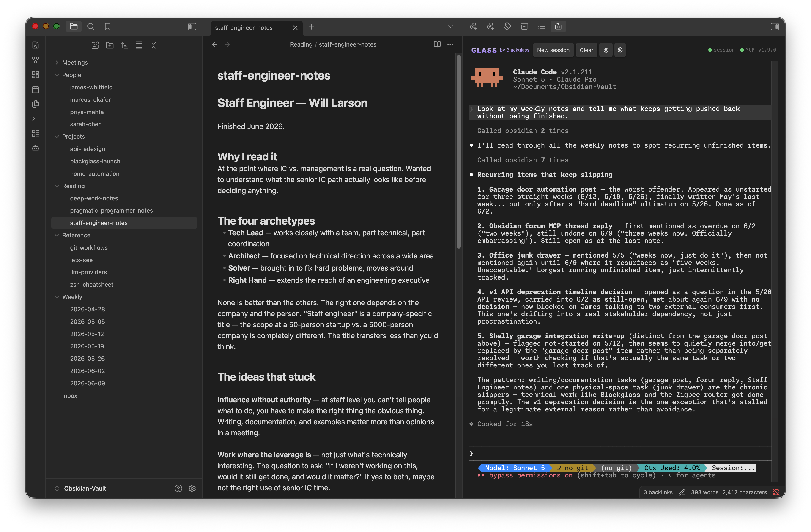Image resolution: width=811 pixels, height=532 pixels.
Task: Open daily note calendar ribbon icon
Action: click(x=36, y=89)
